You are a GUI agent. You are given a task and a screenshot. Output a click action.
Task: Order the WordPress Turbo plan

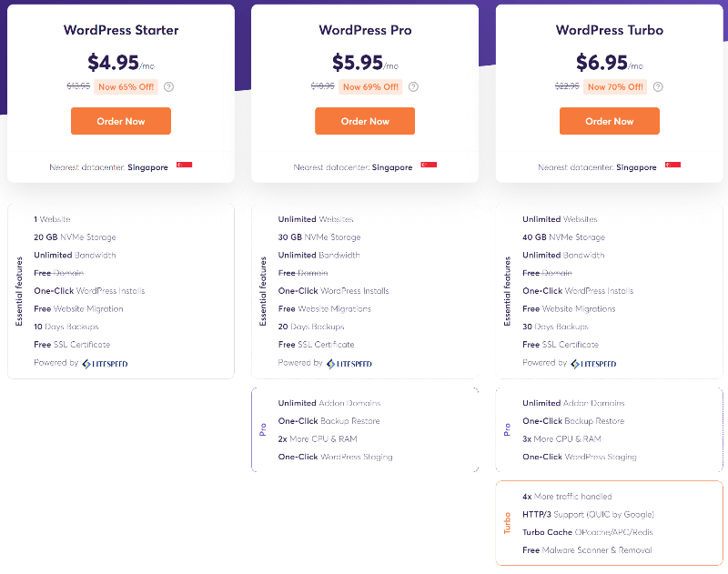pyautogui.click(x=609, y=121)
